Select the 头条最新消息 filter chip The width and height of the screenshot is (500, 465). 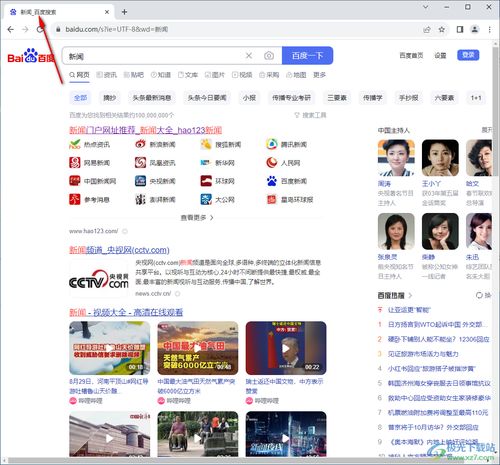coord(152,98)
